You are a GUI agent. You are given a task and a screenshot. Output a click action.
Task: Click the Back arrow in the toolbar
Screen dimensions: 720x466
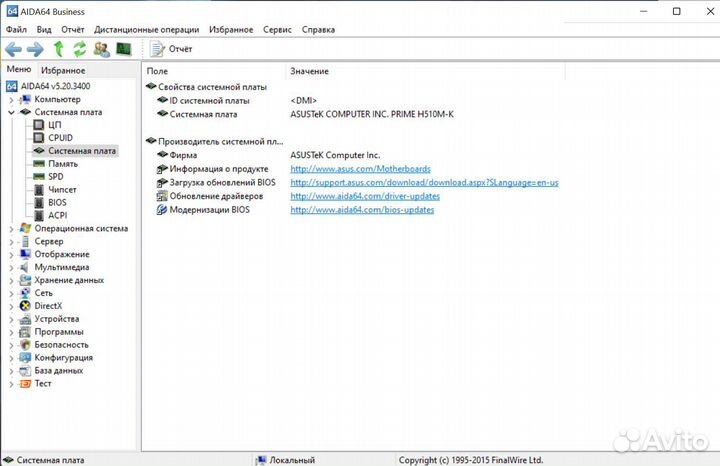(x=13, y=49)
